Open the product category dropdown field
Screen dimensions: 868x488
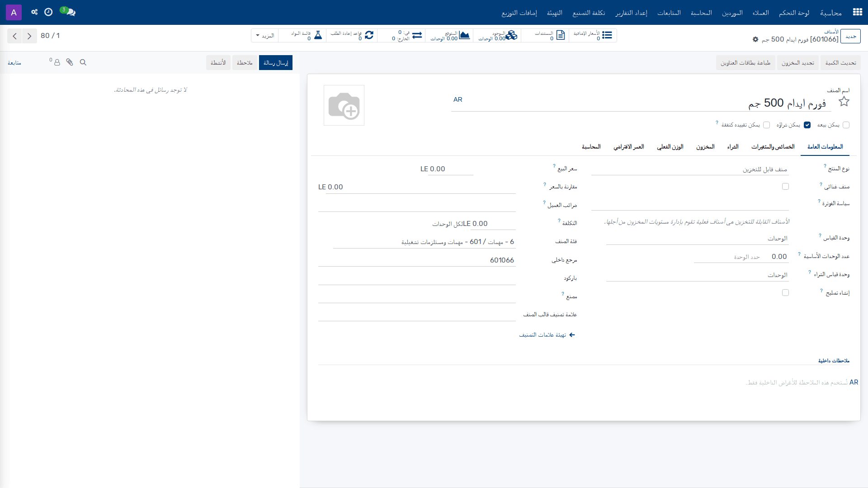(425, 242)
